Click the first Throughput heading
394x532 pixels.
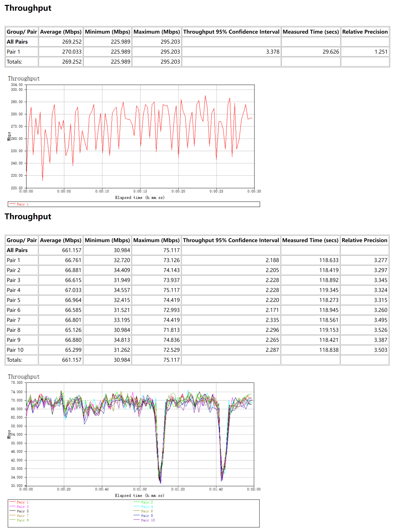point(28,8)
